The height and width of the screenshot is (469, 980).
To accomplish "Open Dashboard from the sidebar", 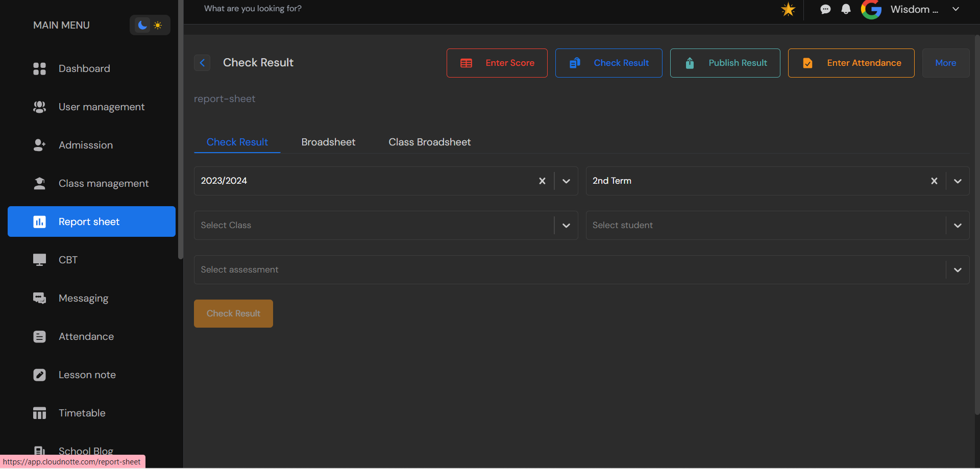I will point(84,68).
